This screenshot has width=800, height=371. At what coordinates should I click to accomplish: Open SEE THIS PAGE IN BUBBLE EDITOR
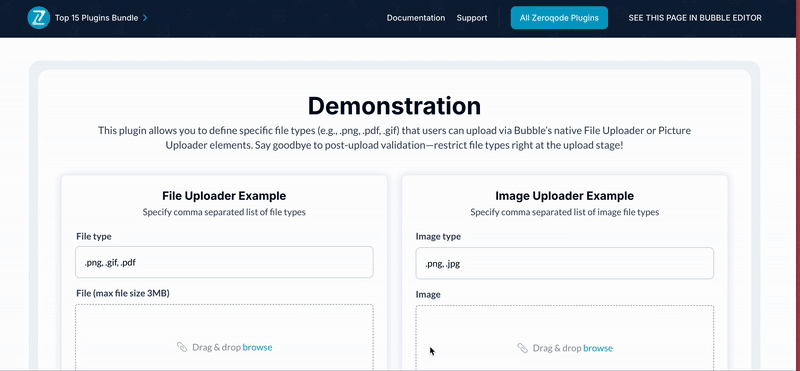[x=695, y=18]
